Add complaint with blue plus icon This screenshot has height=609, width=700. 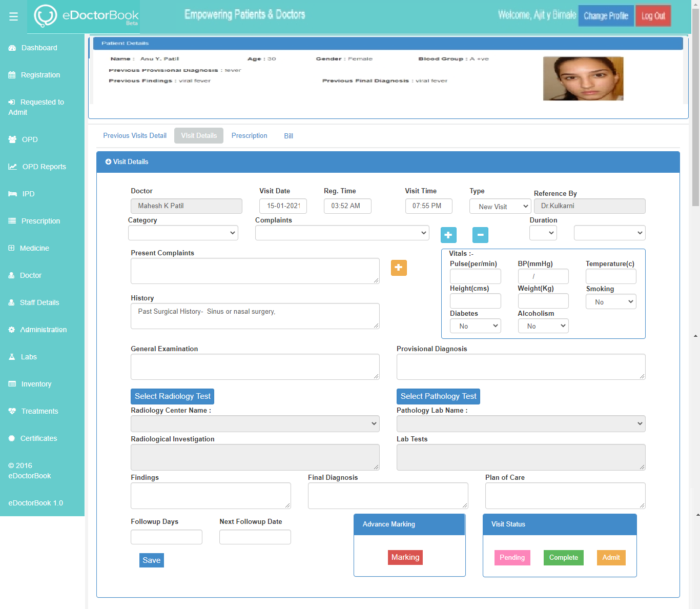tap(448, 235)
